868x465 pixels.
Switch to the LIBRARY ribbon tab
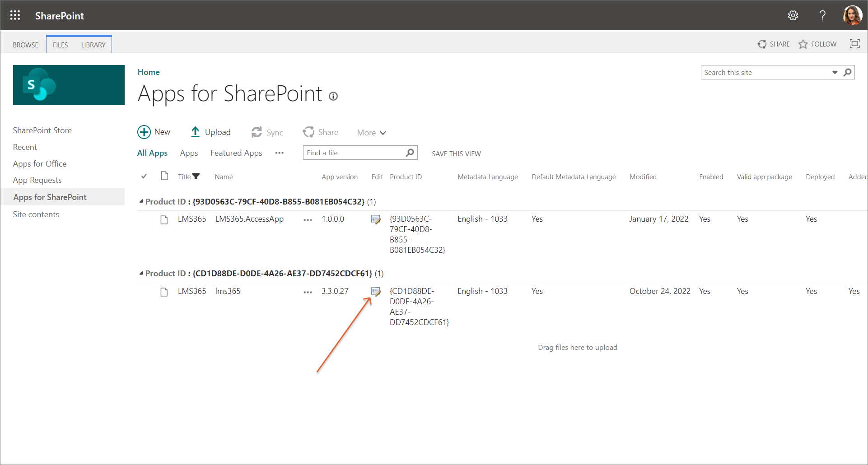click(x=93, y=45)
